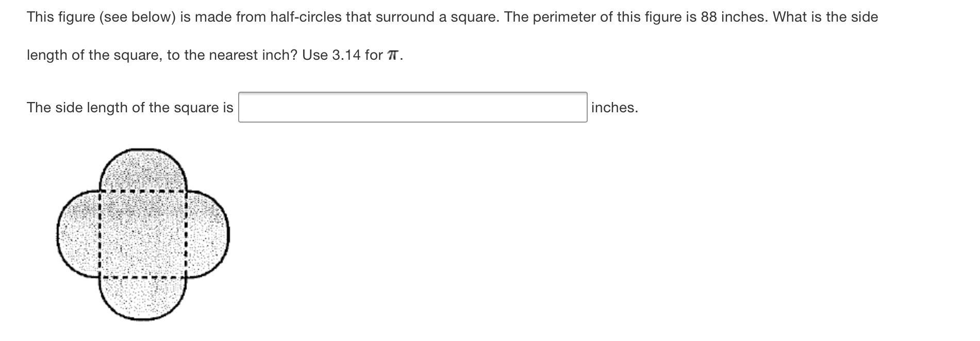Click the "3.14" value in the question
This screenshot has height=341, width=980.
[x=346, y=55]
